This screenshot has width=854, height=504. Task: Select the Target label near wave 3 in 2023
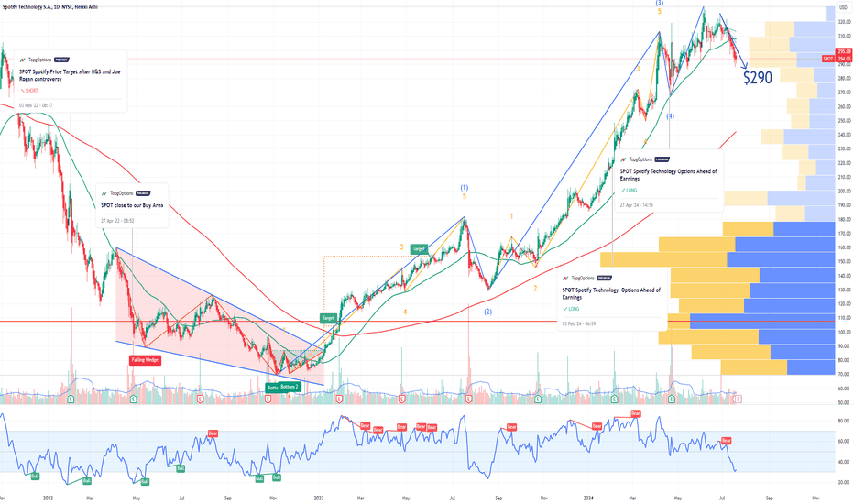(418, 249)
